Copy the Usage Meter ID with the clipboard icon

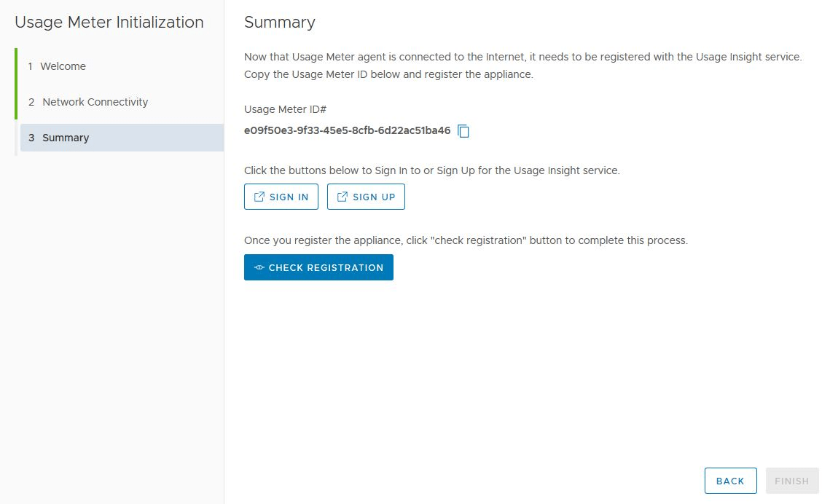(x=463, y=130)
